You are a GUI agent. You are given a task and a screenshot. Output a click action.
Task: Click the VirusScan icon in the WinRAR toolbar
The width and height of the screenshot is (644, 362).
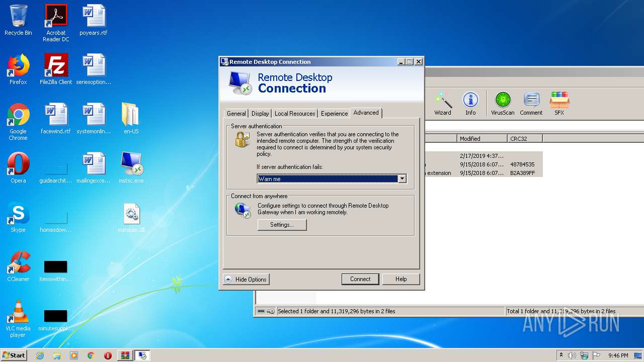(503, 104)
